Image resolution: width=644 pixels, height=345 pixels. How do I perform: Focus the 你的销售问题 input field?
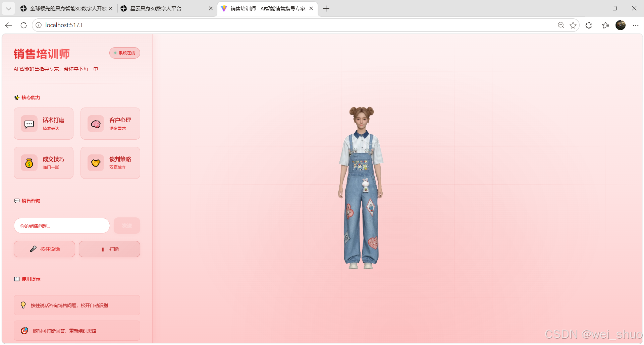point(62,226)
